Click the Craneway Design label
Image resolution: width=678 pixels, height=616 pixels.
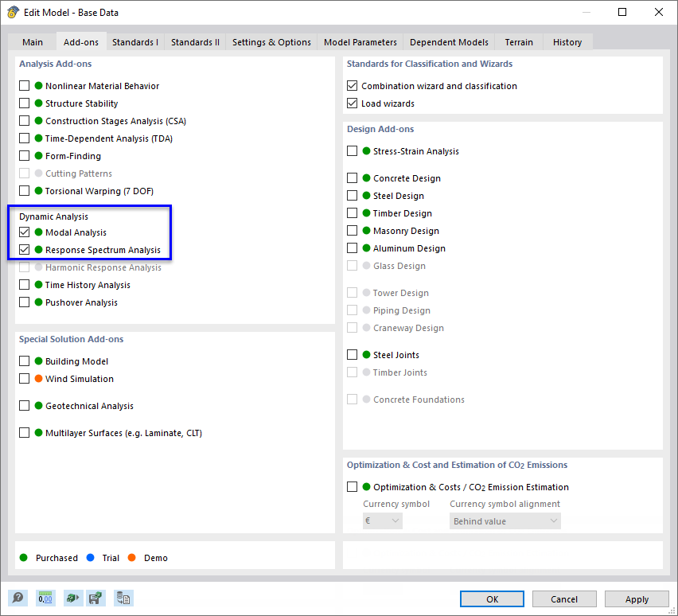coord(408,328)
